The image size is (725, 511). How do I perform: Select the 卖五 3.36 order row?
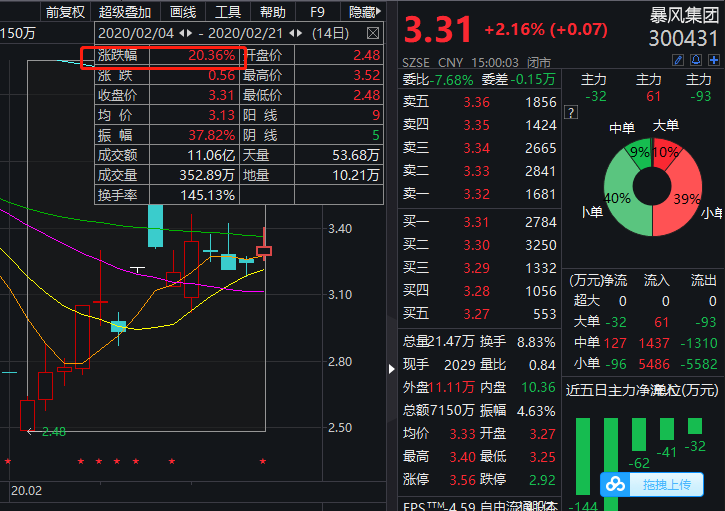[x=479, y=102]
